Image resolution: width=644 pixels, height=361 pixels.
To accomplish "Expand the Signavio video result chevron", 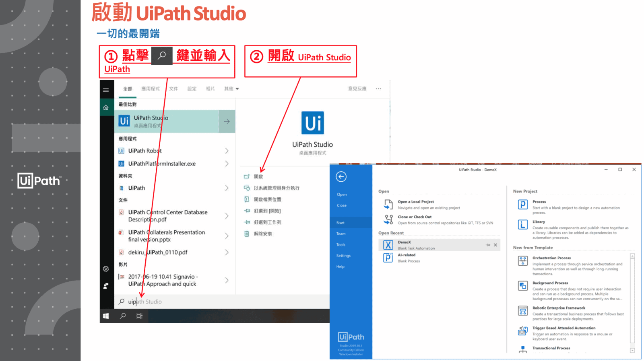I will click(x=227, y=280).
